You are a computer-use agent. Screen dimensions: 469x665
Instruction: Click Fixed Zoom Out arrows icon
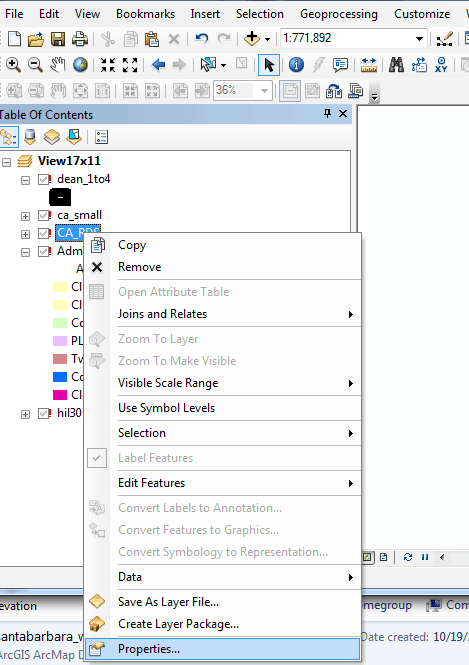130,65
